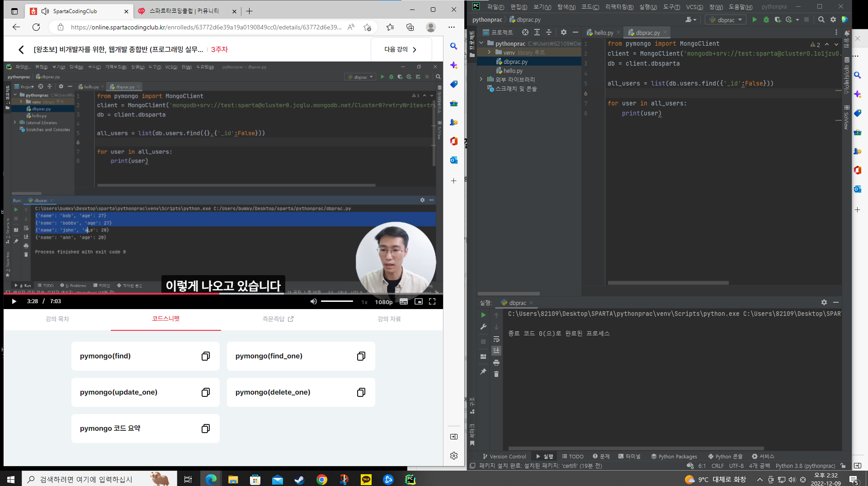This screenshot has width=868, height=486.
Task: Toggle picture-in-picture for the video
Action: 419,301
